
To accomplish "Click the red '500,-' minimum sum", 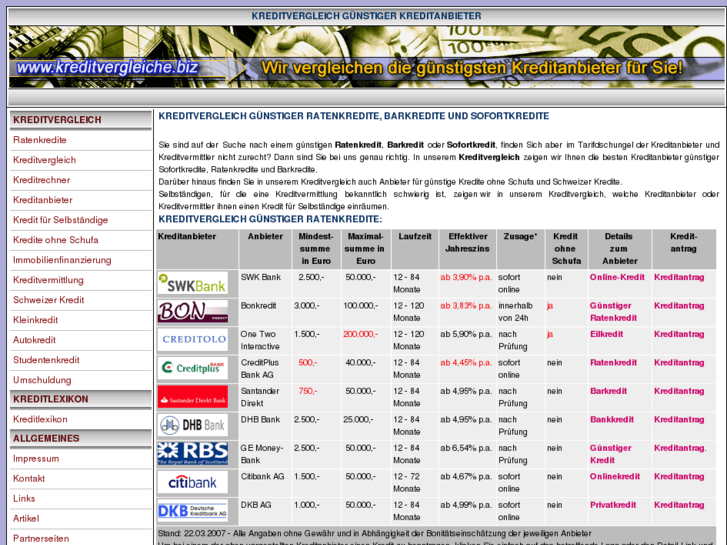I will (x=308, y=363).
